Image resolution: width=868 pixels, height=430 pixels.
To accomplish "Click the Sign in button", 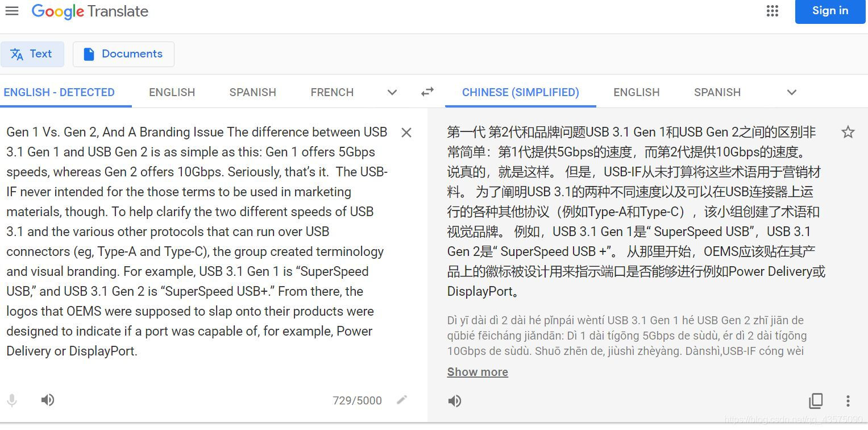I will point(830,11).
